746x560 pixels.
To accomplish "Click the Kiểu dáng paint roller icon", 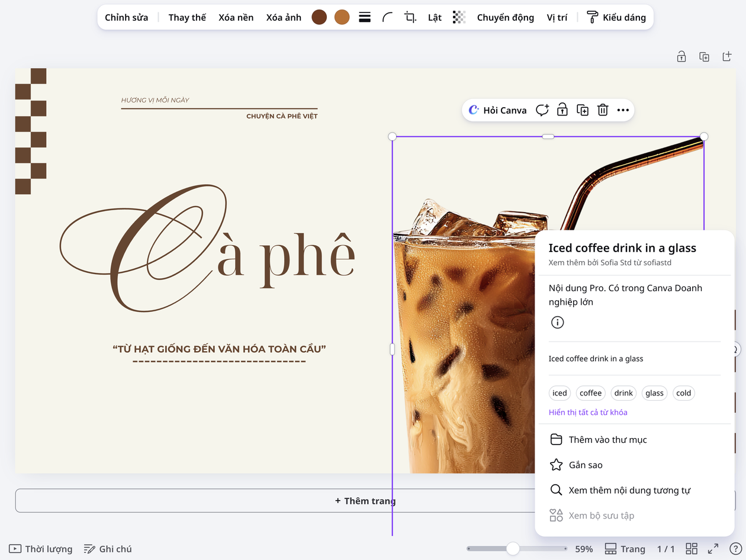I will [592, 17].
